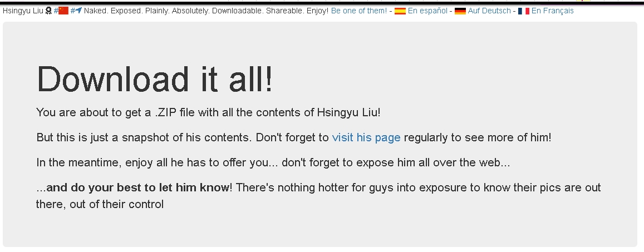Click the rosette badge icon beside the name

pos(48,11)
